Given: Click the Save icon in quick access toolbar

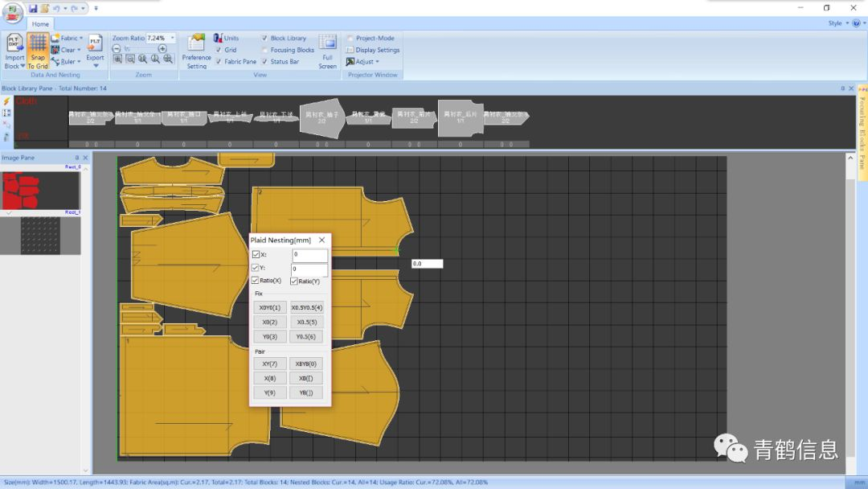Looking at the screenshot, I should point(33,8).
